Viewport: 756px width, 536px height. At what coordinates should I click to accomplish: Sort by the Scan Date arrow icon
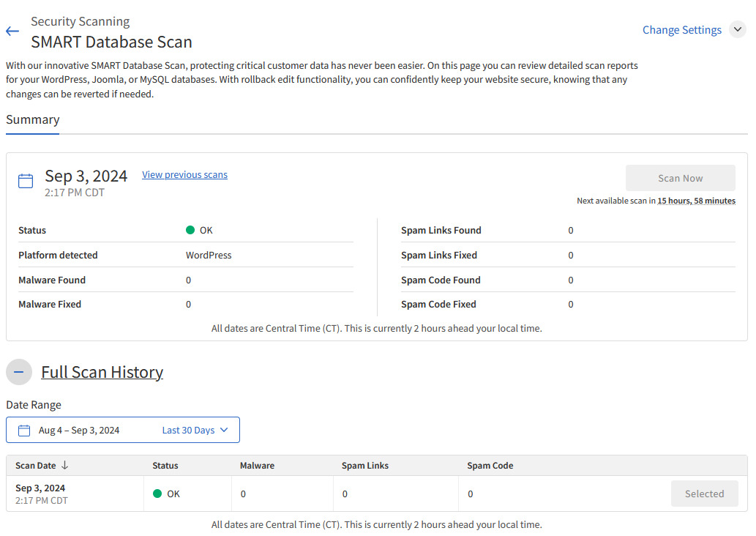coord(64,466)
